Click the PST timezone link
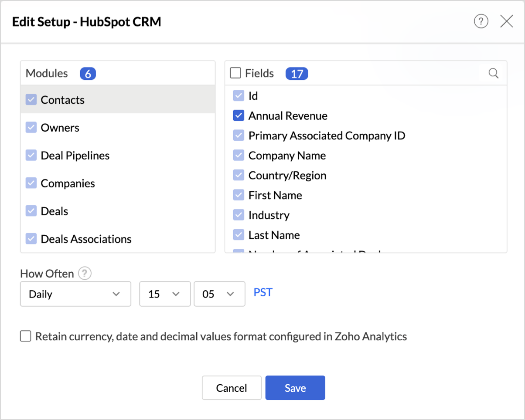Viewport: 525px width, 420px height. point(263,292)
